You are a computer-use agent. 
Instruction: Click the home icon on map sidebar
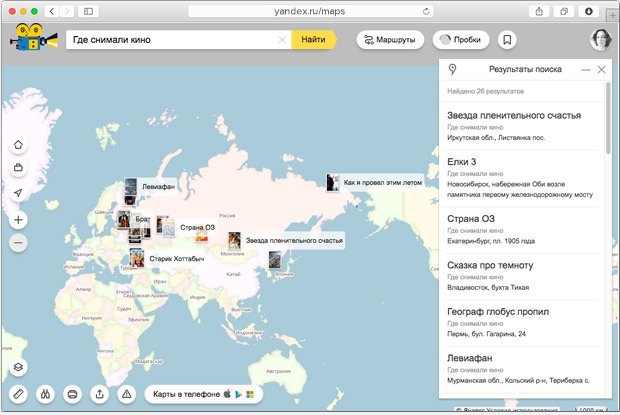tap(18, 145)
